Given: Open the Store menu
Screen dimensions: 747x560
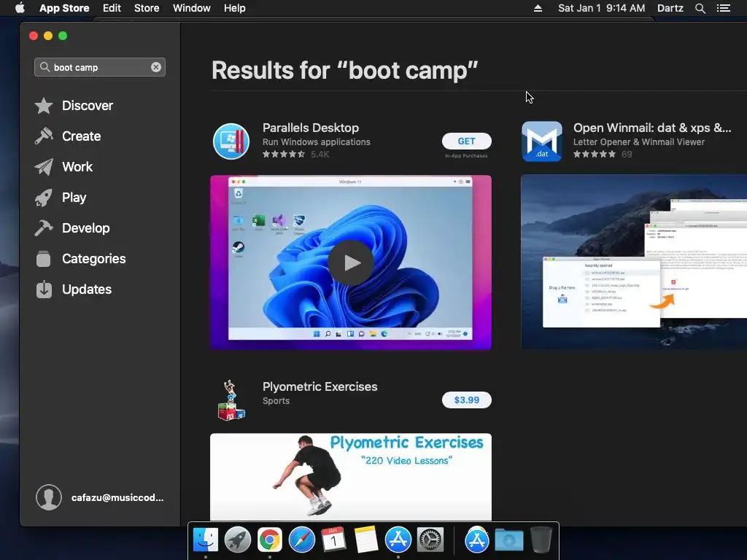Looking at the screenshot, I should tap(147, 8).
